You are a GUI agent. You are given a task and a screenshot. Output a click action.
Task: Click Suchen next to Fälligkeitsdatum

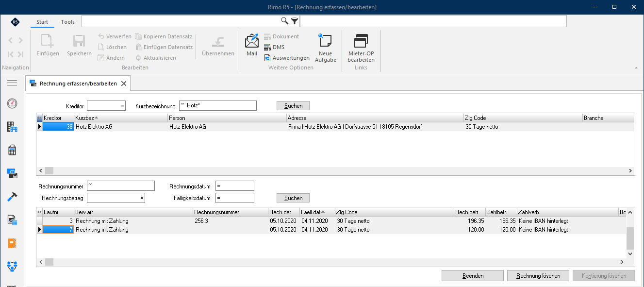click(x=293, y=198)
